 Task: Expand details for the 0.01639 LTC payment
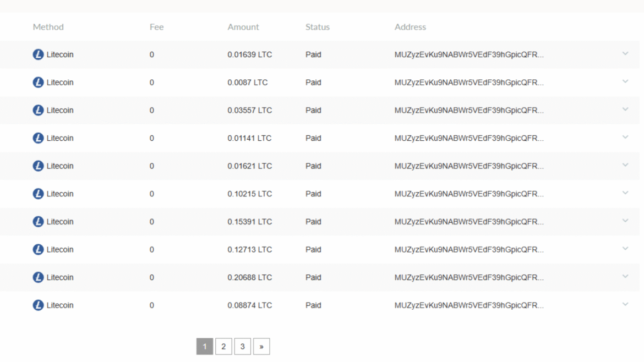point(625,54)
